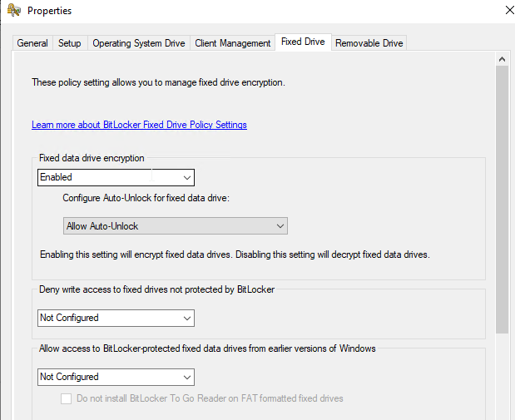Viewport: 515px width, 420px height.
Task: Click the policy description text about fixed drive encryption
Action: 158,82
